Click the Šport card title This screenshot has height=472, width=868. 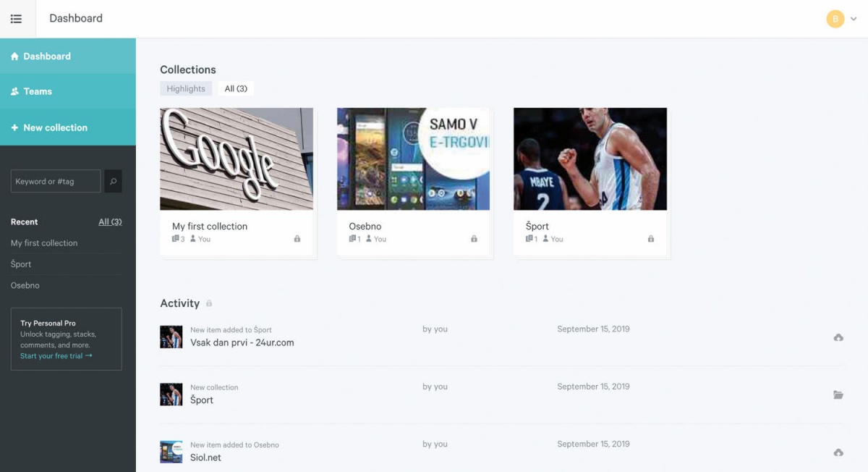[x=537, y=226]
